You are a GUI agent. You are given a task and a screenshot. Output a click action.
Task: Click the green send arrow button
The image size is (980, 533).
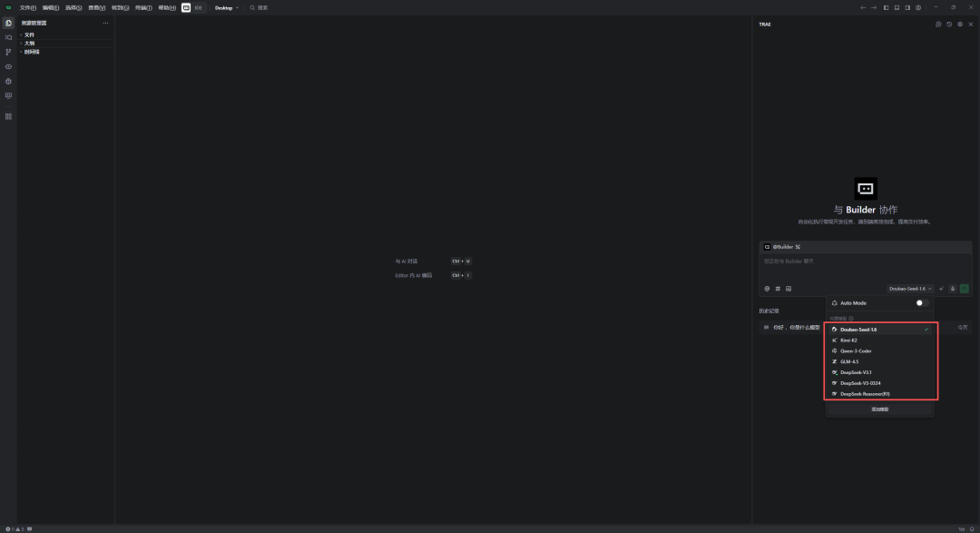click(965, 289)
